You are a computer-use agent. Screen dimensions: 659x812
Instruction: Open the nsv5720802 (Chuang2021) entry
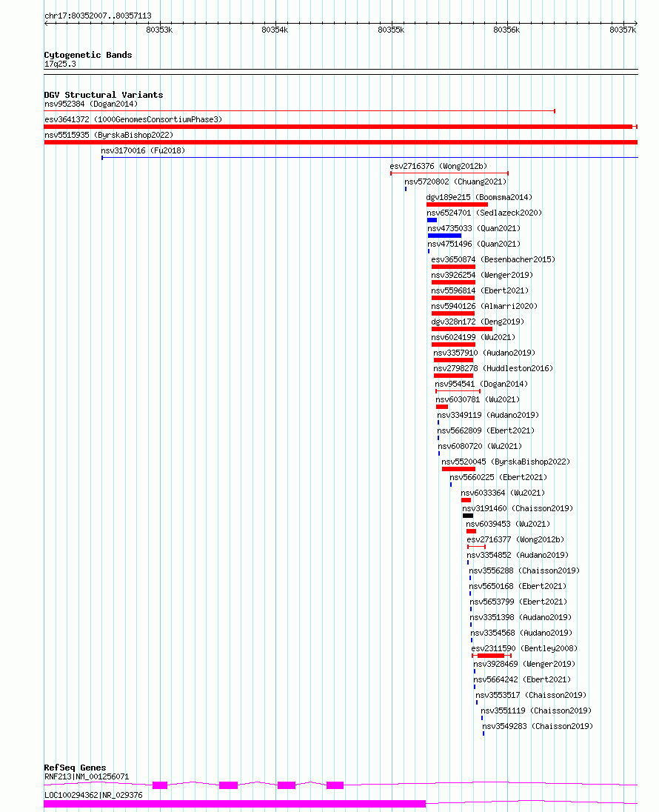click(x=455, y=182)
